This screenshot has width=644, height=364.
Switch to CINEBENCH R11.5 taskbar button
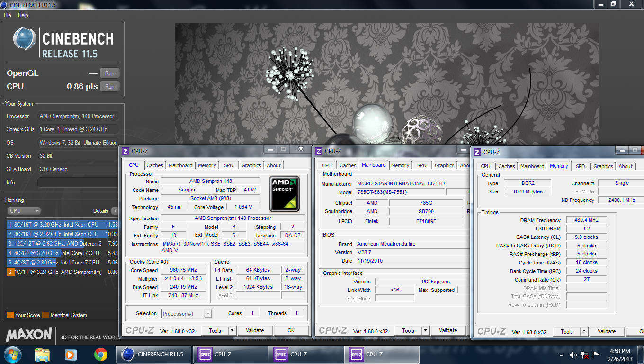(154, 354)
